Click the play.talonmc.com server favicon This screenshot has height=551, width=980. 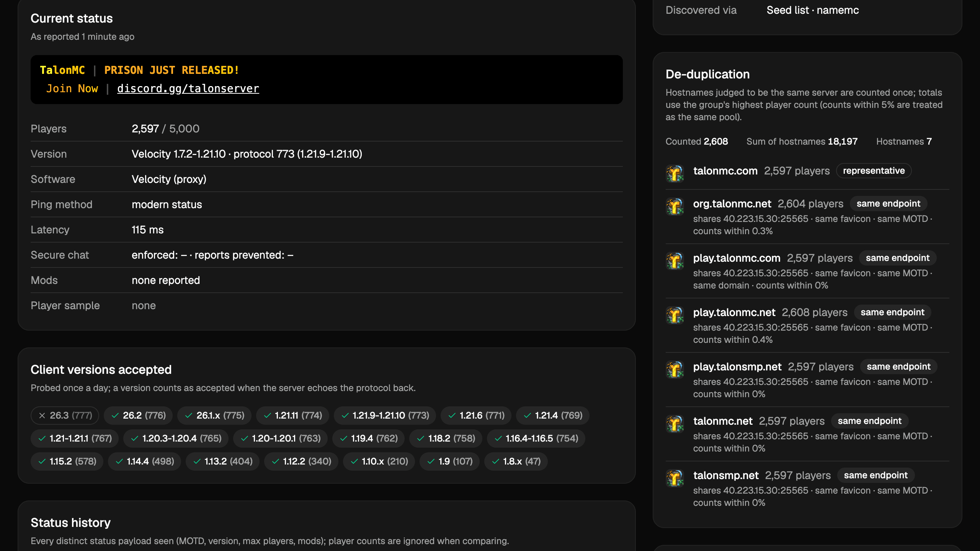coord(675,261)
